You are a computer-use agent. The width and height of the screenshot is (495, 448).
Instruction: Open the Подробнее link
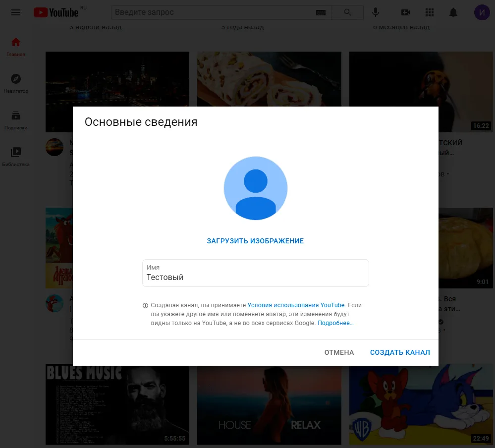pos(335,323)
